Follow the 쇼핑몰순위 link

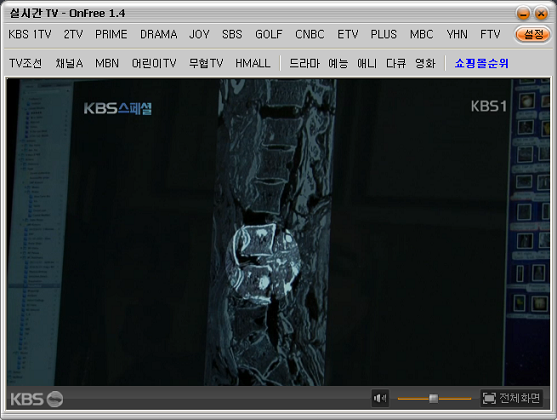tap(481, 63)
